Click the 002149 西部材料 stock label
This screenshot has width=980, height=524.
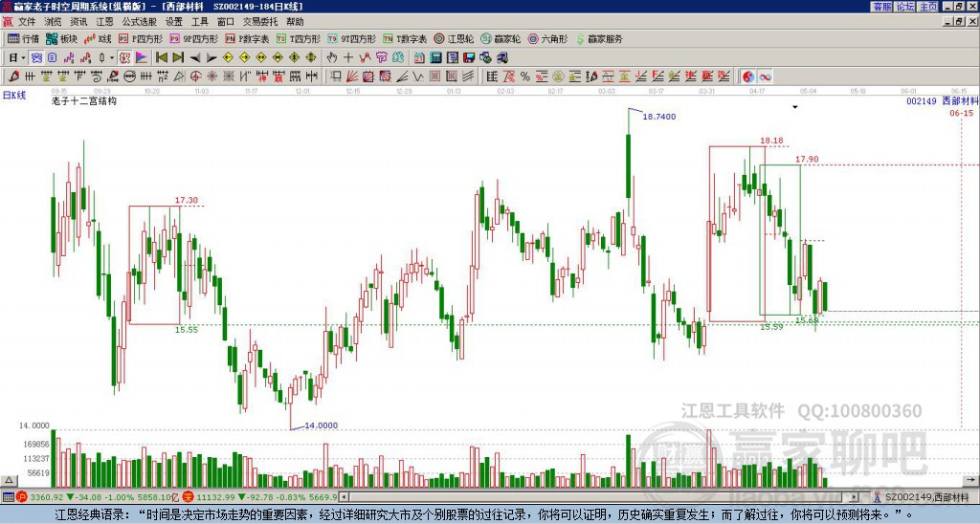[943, 101]
